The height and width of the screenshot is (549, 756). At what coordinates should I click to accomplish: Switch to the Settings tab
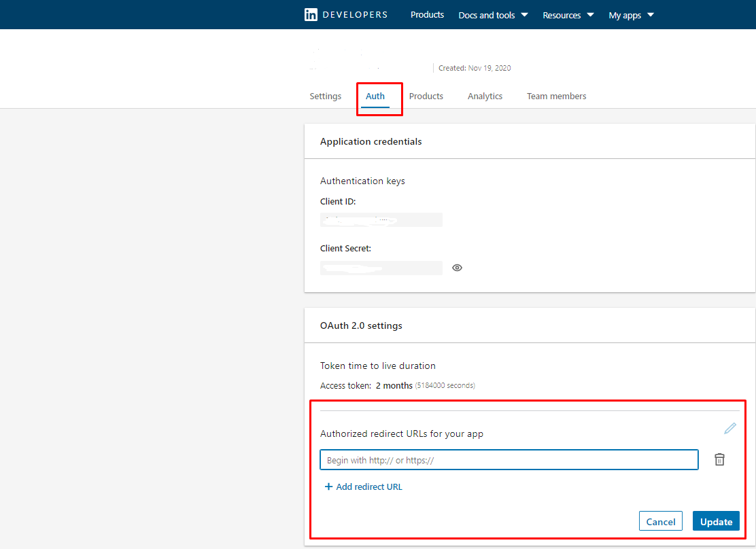coord(326,96)
